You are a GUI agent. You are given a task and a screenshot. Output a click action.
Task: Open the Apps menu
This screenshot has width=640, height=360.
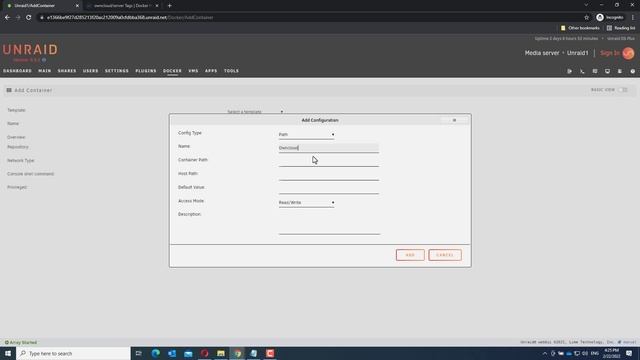(x=211, y=71)
